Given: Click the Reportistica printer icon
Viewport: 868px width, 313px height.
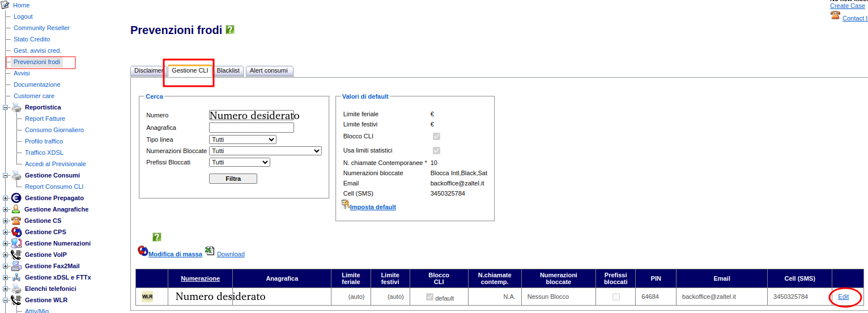Looking at the screenshot, I should pos(17,107).
